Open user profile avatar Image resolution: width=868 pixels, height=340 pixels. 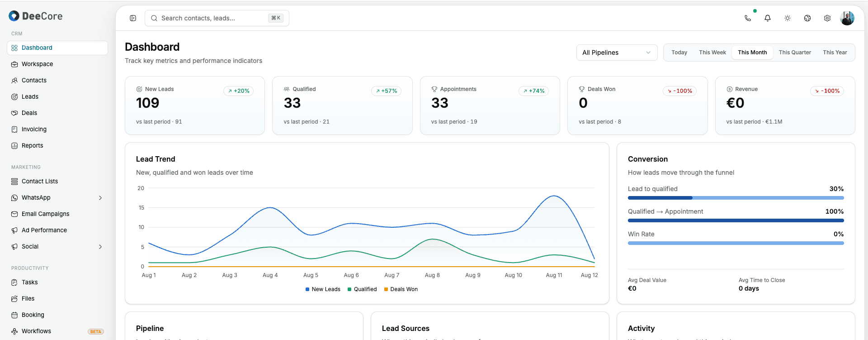(x=847, y=18)
